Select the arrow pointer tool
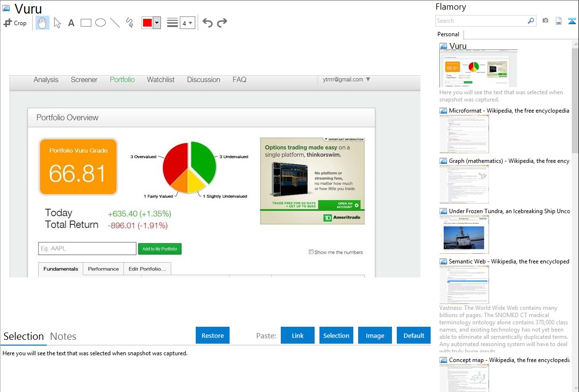Viewport: 579px width, 392px height. click(x=57, y=23)
